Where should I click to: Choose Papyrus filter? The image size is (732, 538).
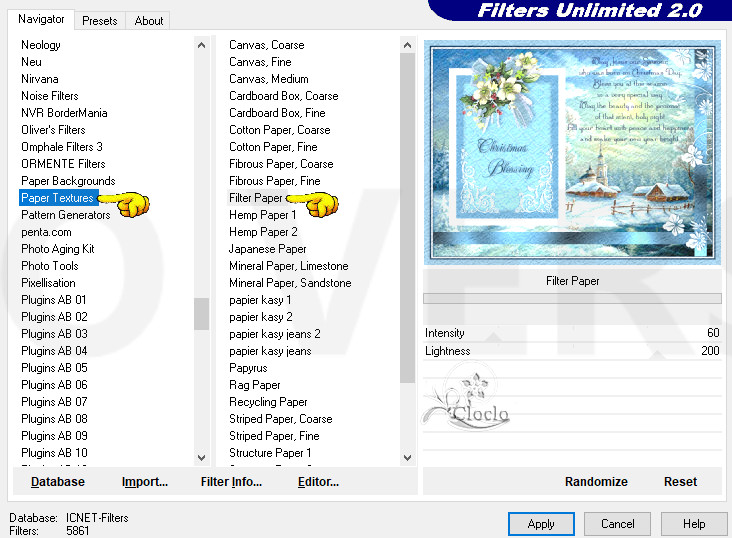coord(248,368)
